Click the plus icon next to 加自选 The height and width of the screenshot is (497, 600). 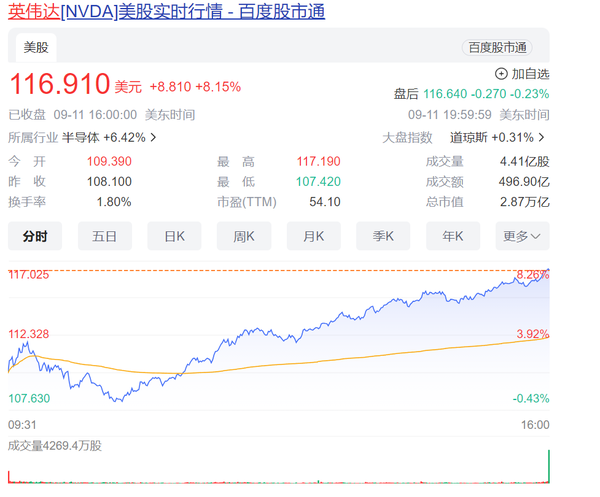pos(501,74)
